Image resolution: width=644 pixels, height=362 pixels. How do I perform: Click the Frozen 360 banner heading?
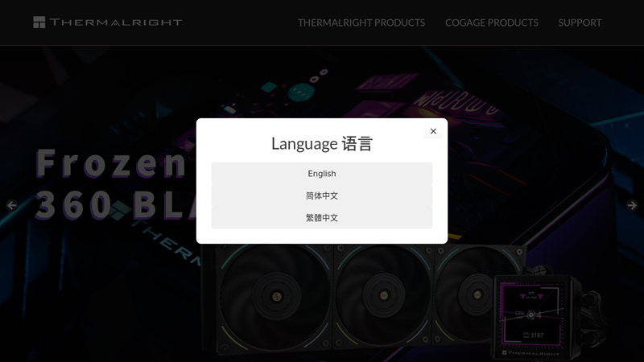[x=116, y=184]
